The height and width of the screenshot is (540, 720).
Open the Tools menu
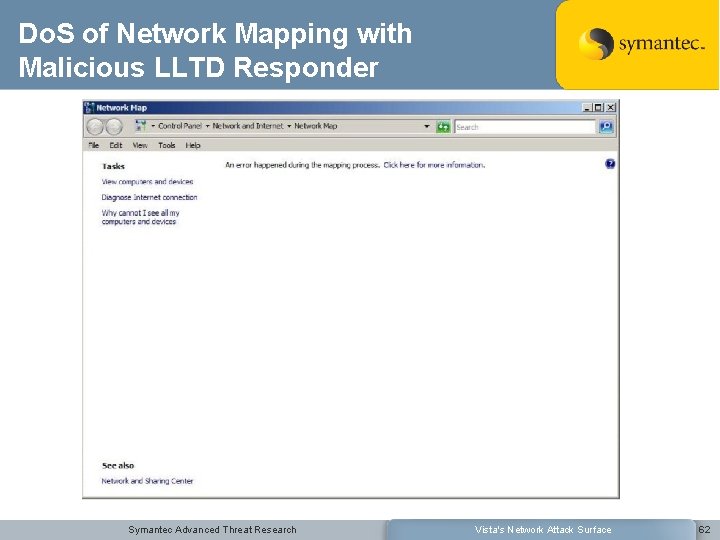167,146
